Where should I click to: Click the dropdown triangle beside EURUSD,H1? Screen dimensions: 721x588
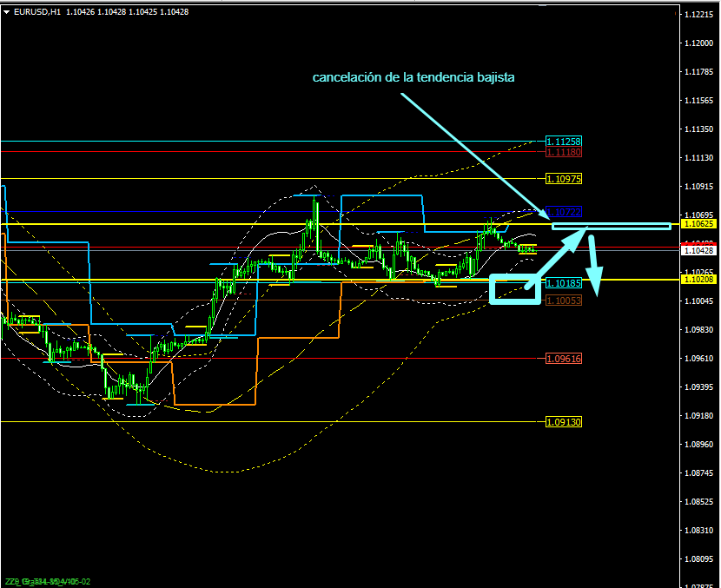coord(7,11)
